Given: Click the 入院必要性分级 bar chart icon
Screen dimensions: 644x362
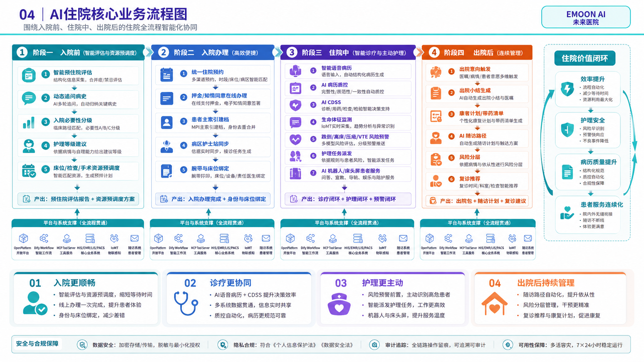Looking at the screenshot, I should point(29,123).
